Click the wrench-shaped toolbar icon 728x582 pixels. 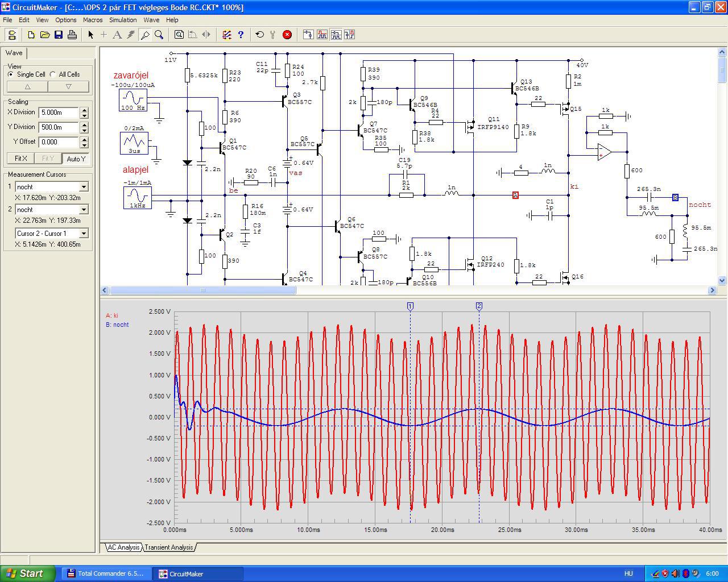tap(274, 35)
